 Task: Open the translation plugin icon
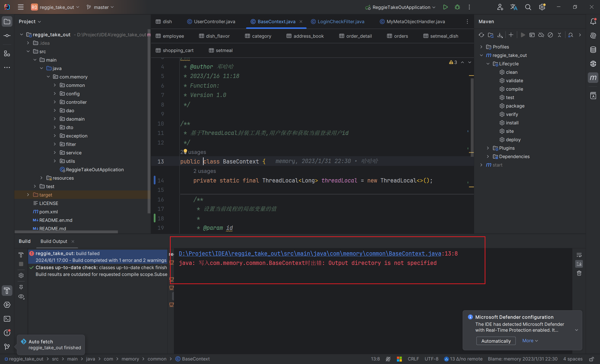pos(514,7)
